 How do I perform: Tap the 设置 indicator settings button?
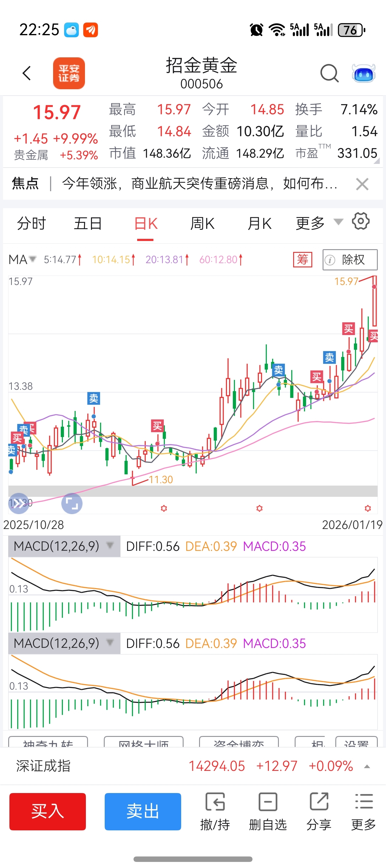(x=356, y=742)
